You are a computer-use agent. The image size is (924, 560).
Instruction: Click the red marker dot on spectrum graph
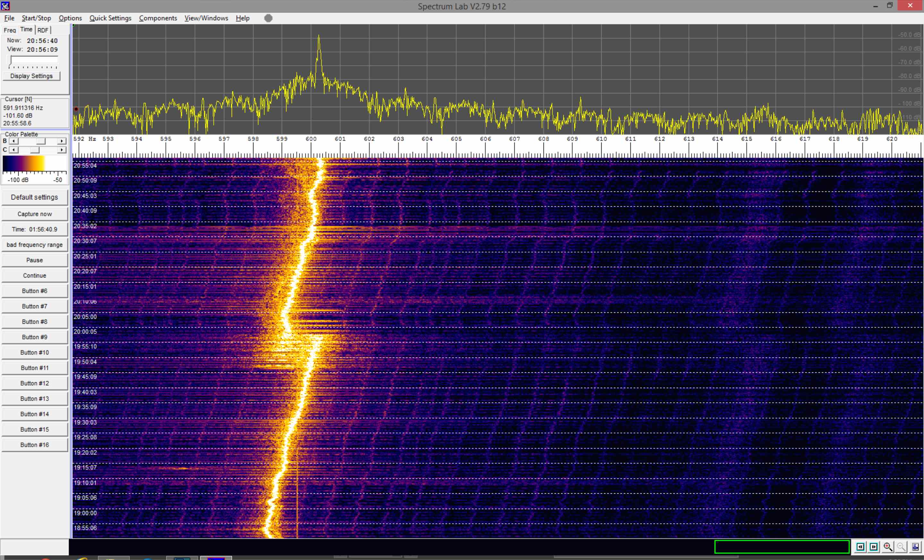76,109
